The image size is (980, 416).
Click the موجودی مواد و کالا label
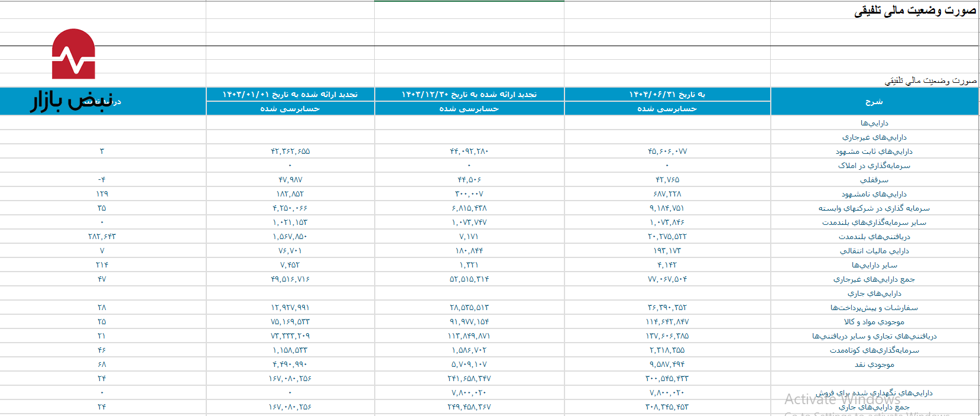point(874,322)
